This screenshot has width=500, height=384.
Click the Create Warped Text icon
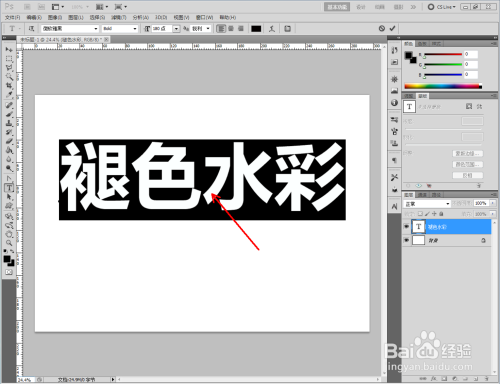(272, 29)
